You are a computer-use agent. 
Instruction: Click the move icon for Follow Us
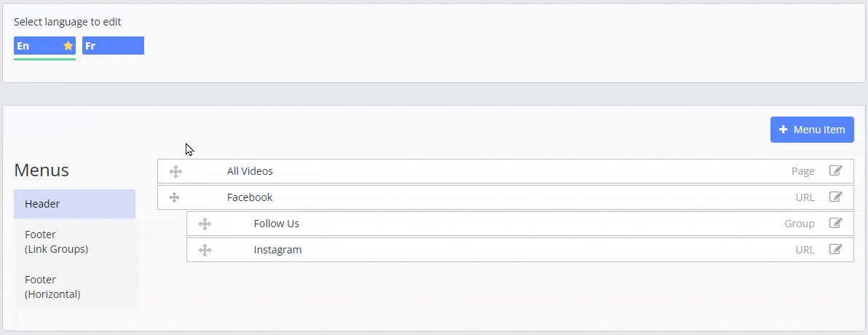click(x=205, y=224)
